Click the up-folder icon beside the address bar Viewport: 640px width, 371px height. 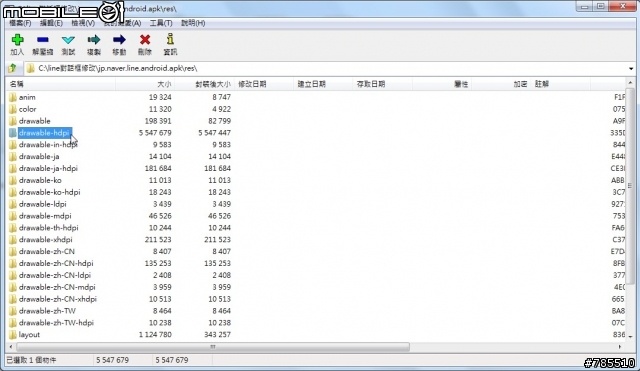[x=13, y=68]
